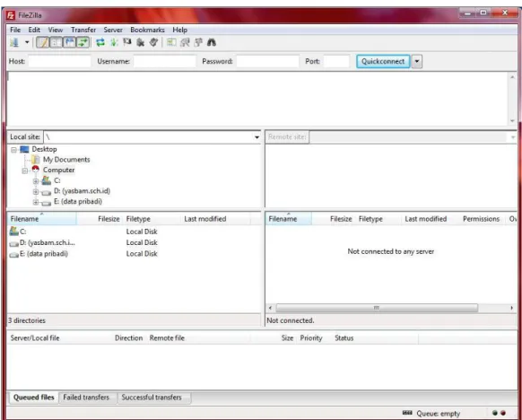Collapse the Desktop tree node

13,150
